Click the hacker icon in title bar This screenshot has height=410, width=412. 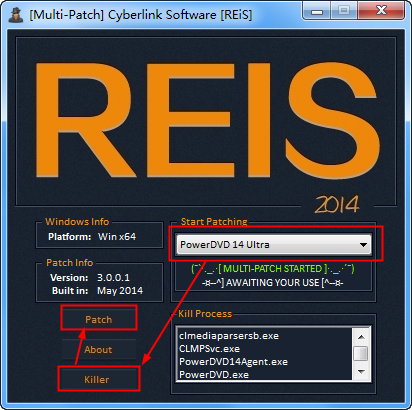[x=16, y=15]
